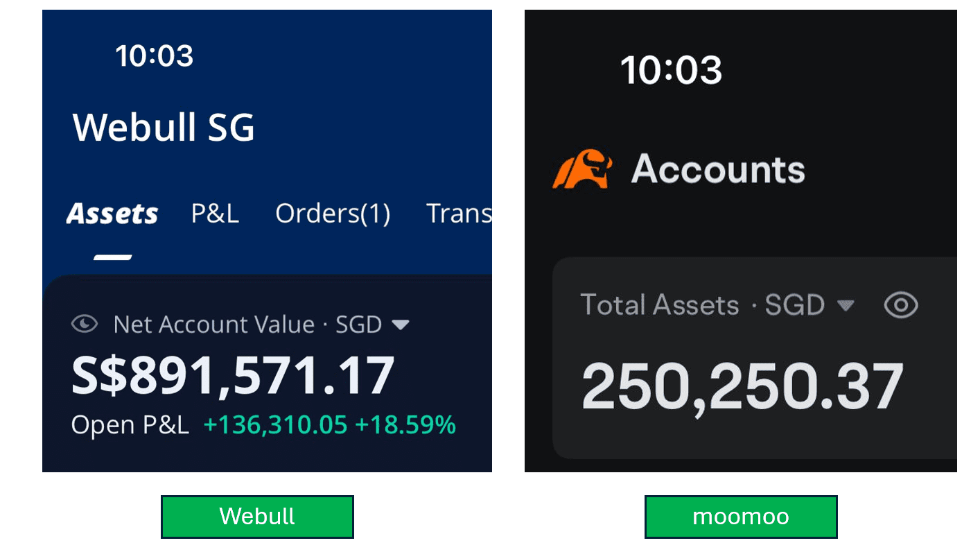Open the partially visible Trans tab

click(x=459, y=214)
